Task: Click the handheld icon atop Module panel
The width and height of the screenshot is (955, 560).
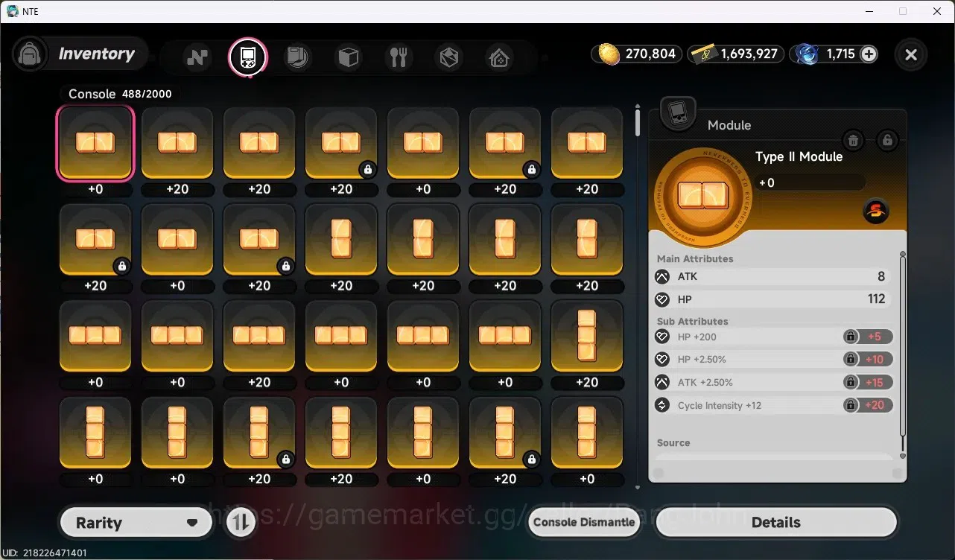Action: click(678, 114)
